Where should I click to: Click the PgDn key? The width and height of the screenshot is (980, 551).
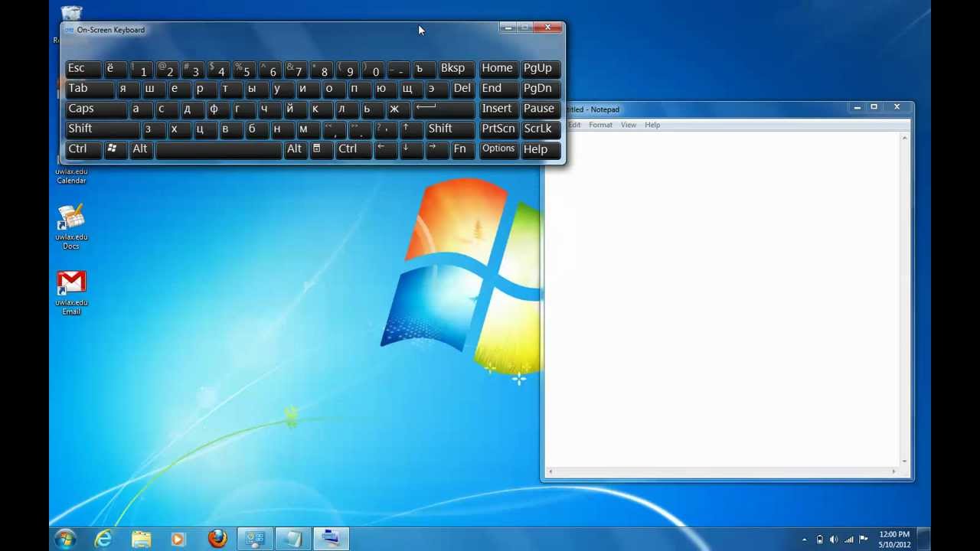pos(541,89)
